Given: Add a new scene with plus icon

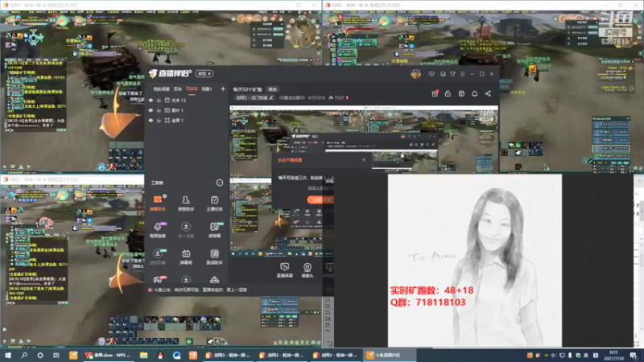Looking at the screenshot, I should 223,88.
